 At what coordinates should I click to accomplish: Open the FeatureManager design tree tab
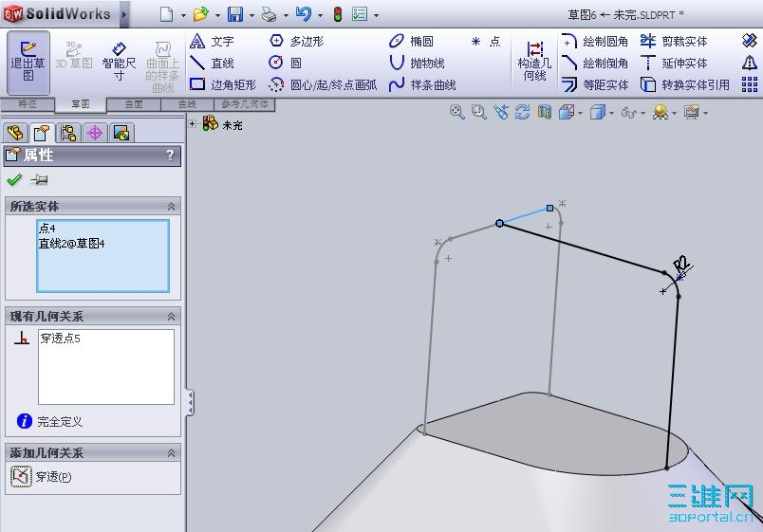(x=15, y=132)
